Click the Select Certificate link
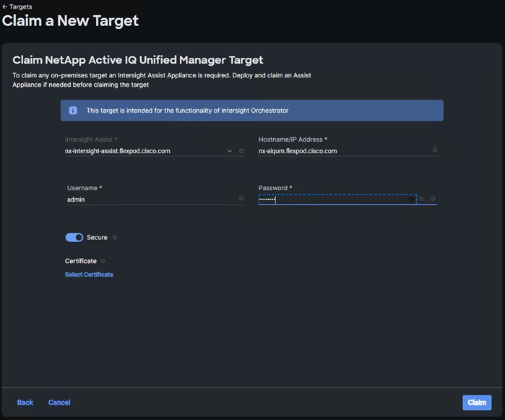The height and width of the screenshot is (420, 505). tap(89, 275)
